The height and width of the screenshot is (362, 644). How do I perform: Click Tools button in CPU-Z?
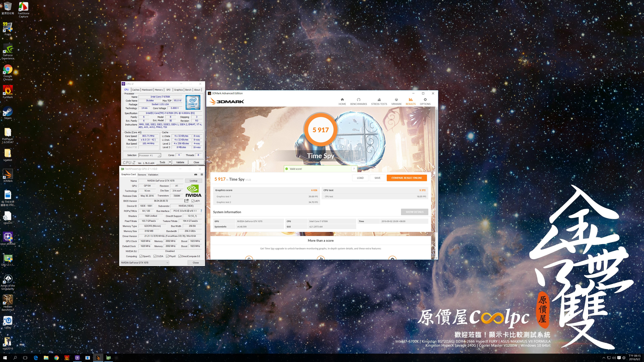162,162
